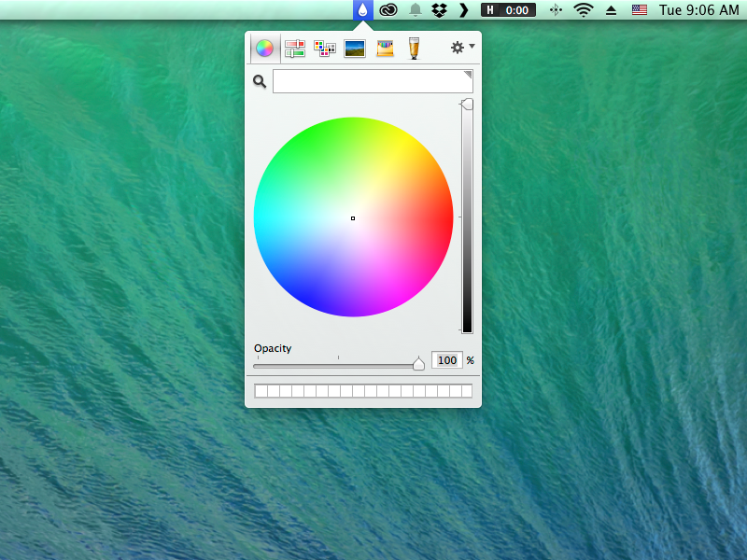This screenshot has width=747, height=560.
Task: Click the eject button in the menu bar
Action: pyautogui.click(x=611, y=10)
